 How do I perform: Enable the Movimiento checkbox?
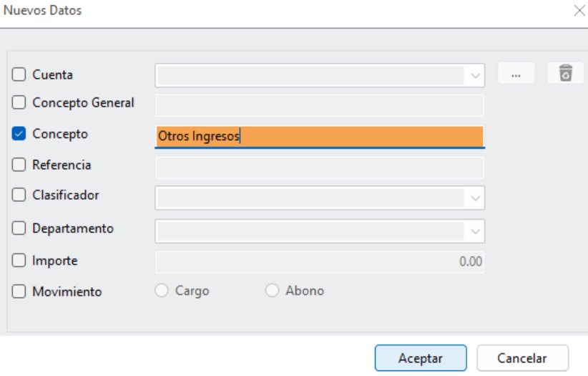pyautogui.click(x=19, y=291)
